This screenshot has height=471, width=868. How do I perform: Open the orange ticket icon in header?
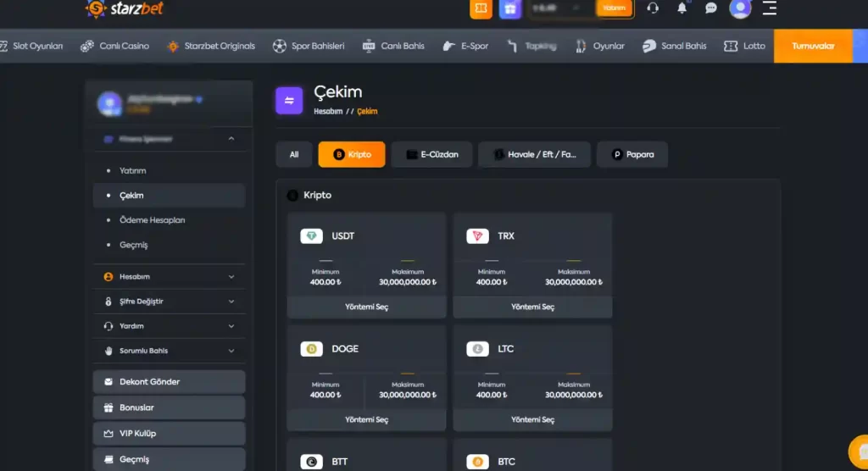tap(481, 8)
